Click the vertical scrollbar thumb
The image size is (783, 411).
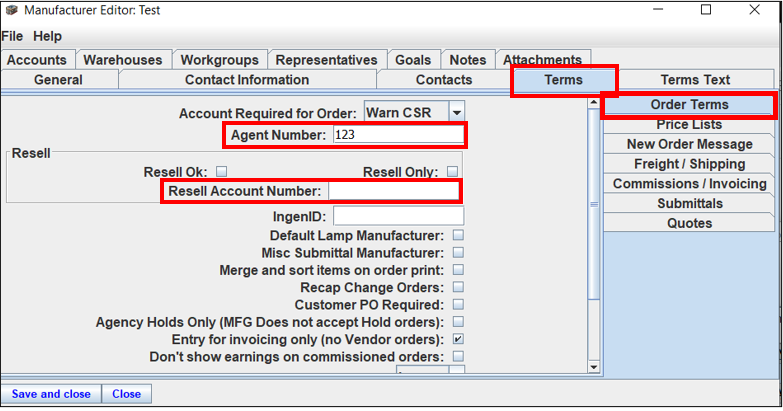(x=594, y=204)
